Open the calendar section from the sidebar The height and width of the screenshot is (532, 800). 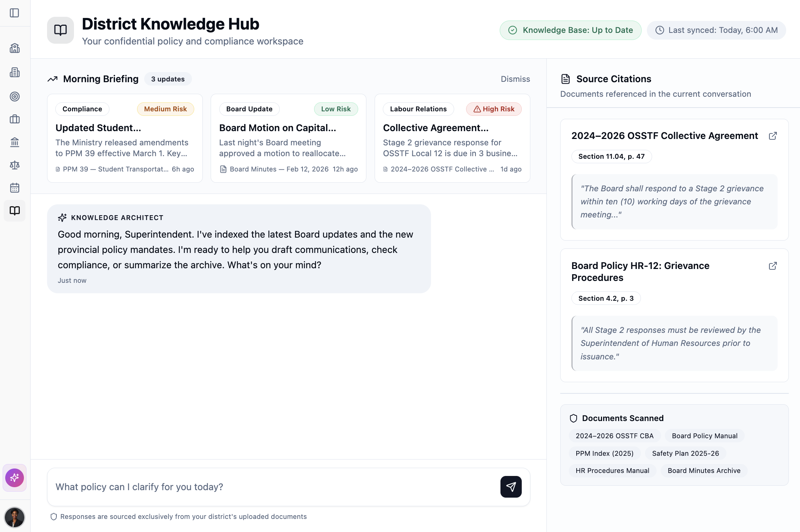pyautogui.click(x=15, y=188)
